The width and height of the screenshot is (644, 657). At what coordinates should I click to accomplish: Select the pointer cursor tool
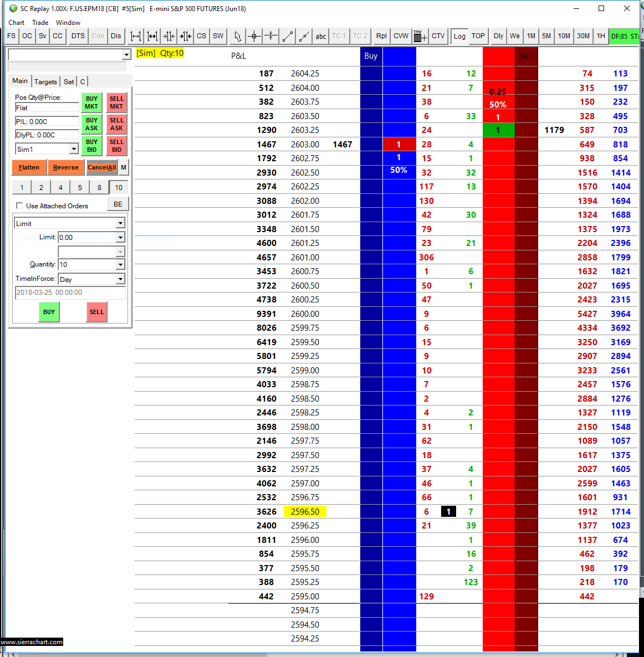(238, 37)
